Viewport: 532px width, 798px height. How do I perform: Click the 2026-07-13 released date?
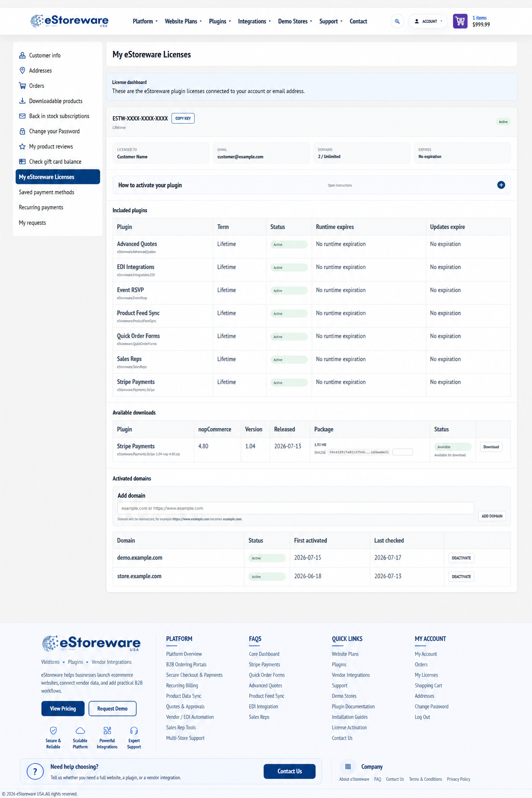(288, 446)
